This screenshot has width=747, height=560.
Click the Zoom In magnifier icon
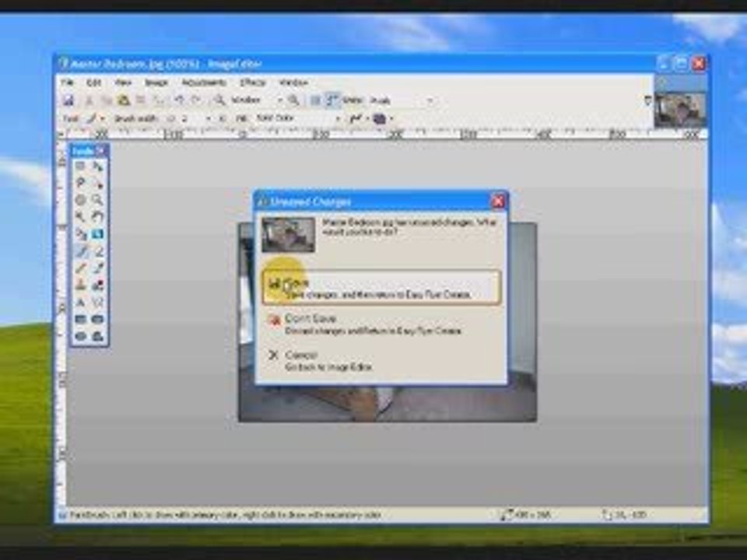(x=294, y=100)
